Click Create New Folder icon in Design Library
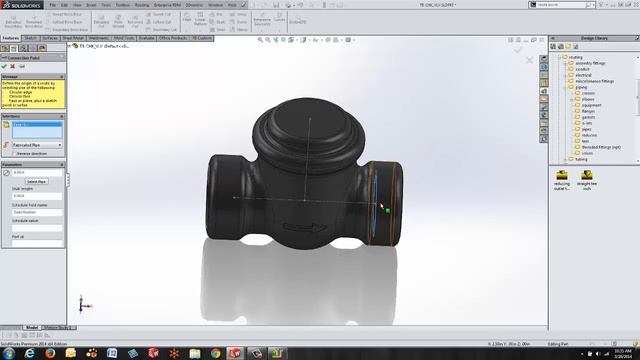640x360 pixels. click(568, 47)
